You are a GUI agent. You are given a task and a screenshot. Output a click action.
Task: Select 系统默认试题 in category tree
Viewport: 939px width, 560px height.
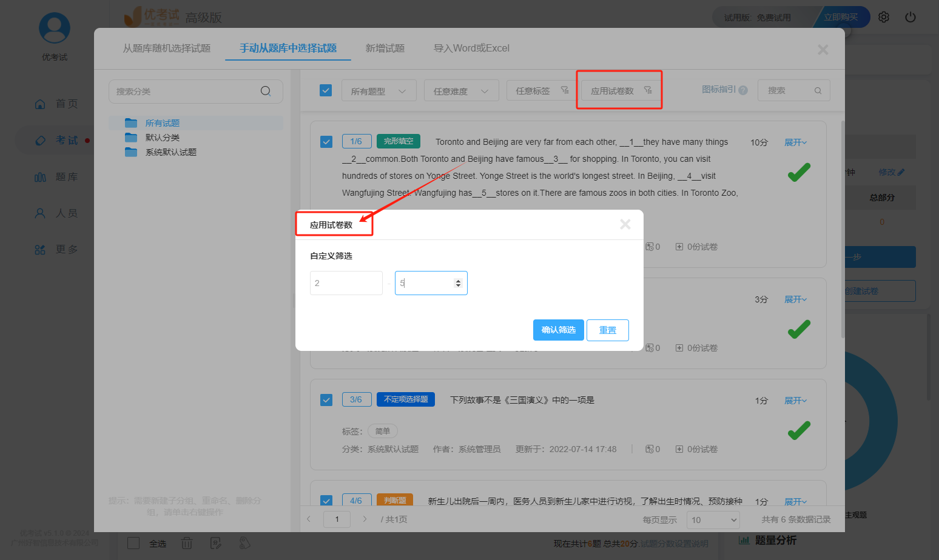pos(171,152)
